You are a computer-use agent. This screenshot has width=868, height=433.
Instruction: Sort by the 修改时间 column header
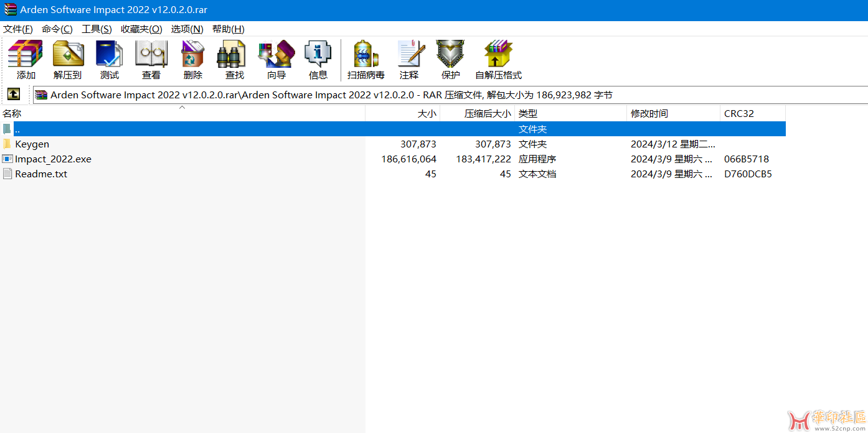673,113
